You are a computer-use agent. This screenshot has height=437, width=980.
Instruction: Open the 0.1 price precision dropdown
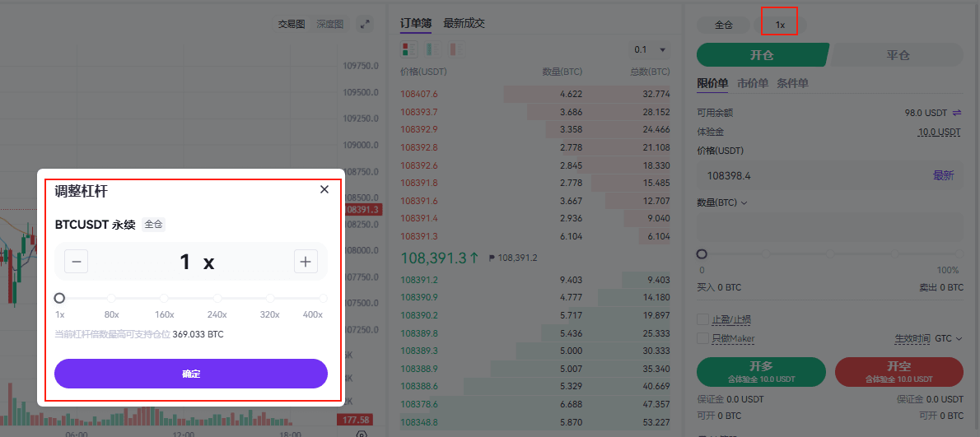pos(650,49)
